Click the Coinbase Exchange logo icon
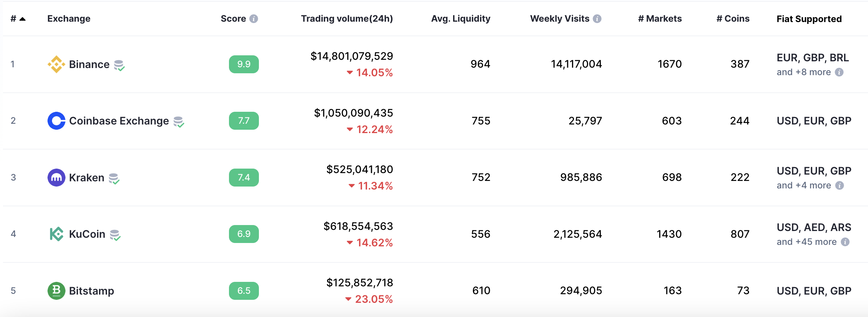 56,121
